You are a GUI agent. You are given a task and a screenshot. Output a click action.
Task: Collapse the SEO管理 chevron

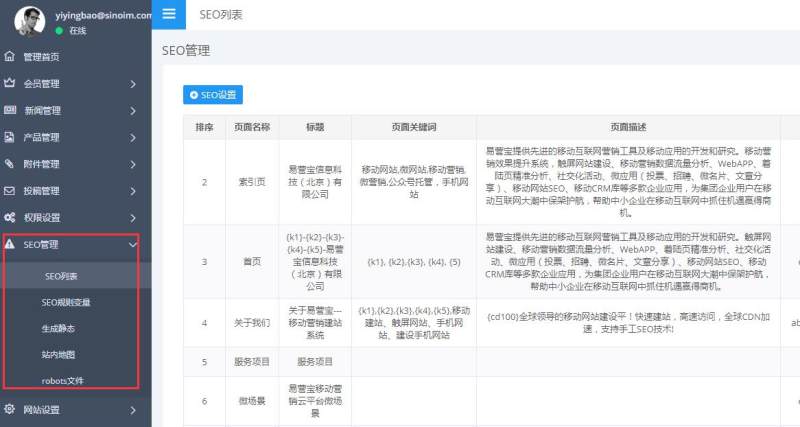(133, 245)
